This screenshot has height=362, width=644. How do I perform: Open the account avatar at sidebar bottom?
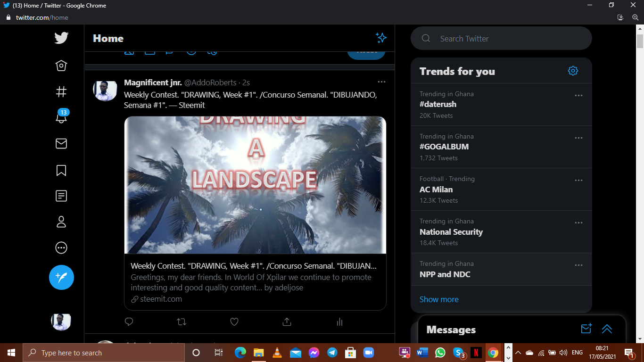(61, 321)
